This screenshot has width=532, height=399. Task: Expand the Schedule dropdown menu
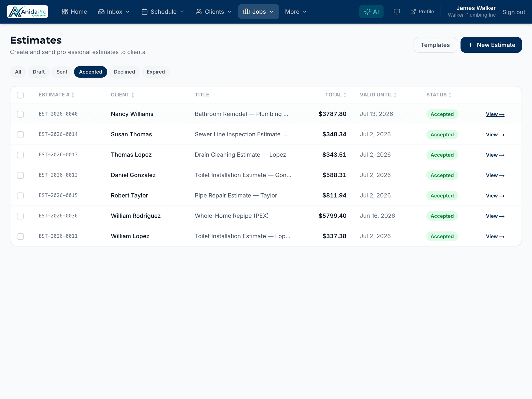[x=163, y=12]
